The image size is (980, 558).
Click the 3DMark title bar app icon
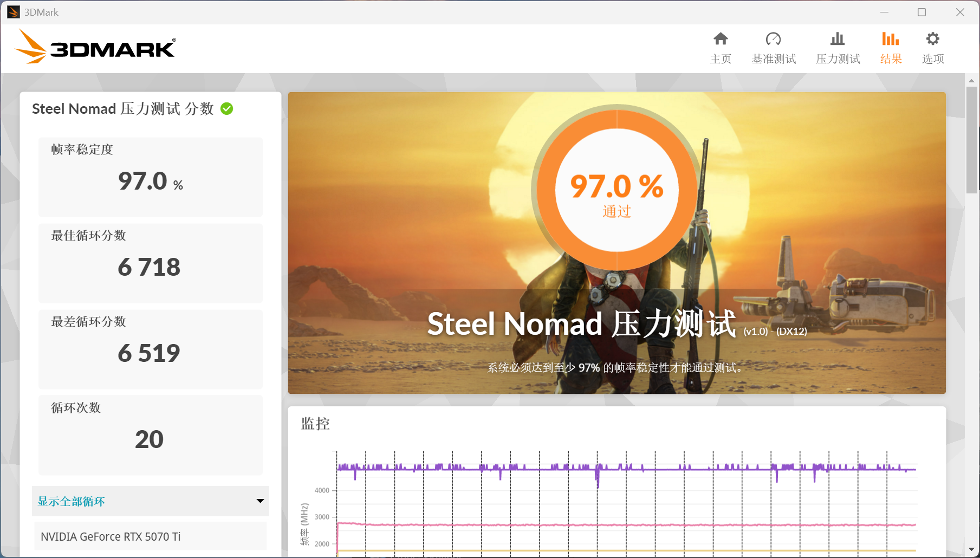tap(14, 12)
